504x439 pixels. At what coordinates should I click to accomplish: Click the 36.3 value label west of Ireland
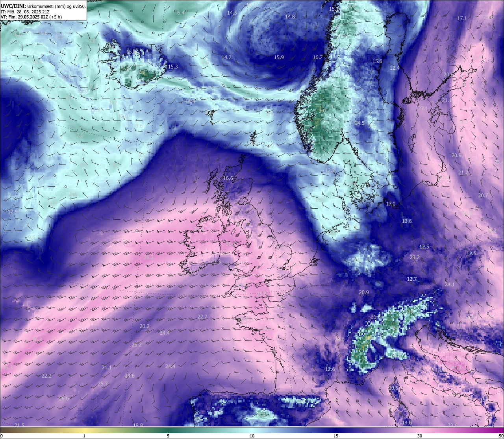coord(148,257)
